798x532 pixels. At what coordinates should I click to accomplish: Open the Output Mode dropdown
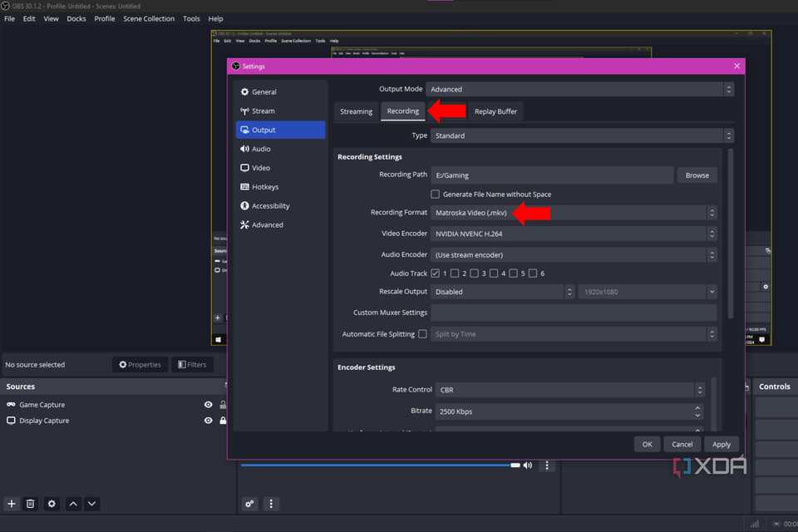point(579,89)
